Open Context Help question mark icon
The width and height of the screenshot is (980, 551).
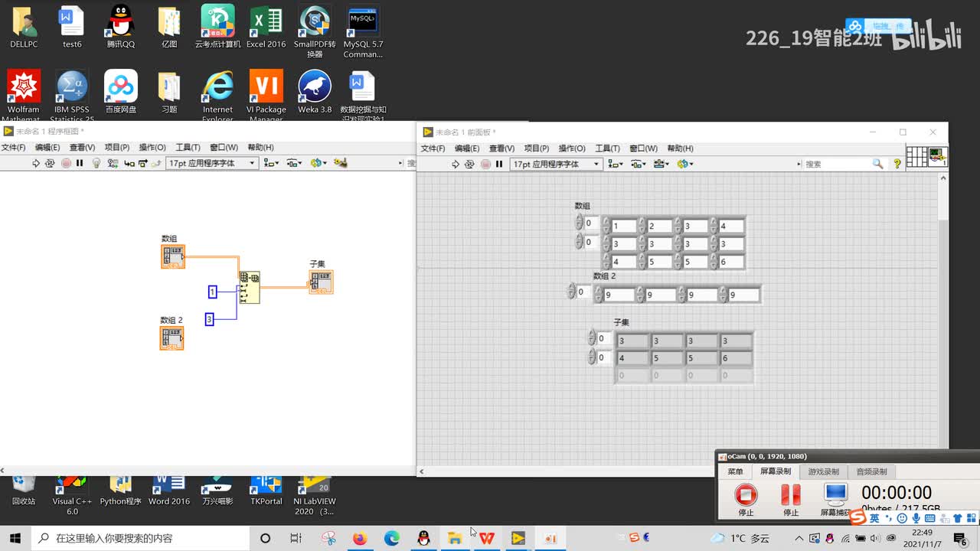point(897,164)
